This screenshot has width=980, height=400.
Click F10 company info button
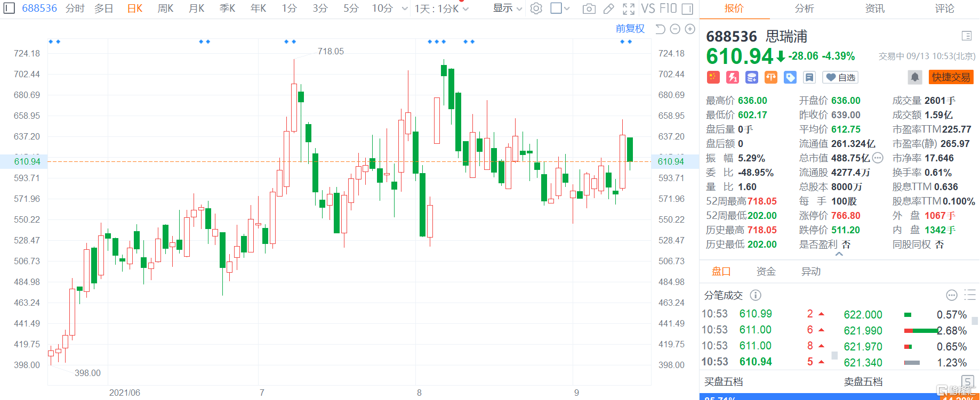(x=669, y=9)
